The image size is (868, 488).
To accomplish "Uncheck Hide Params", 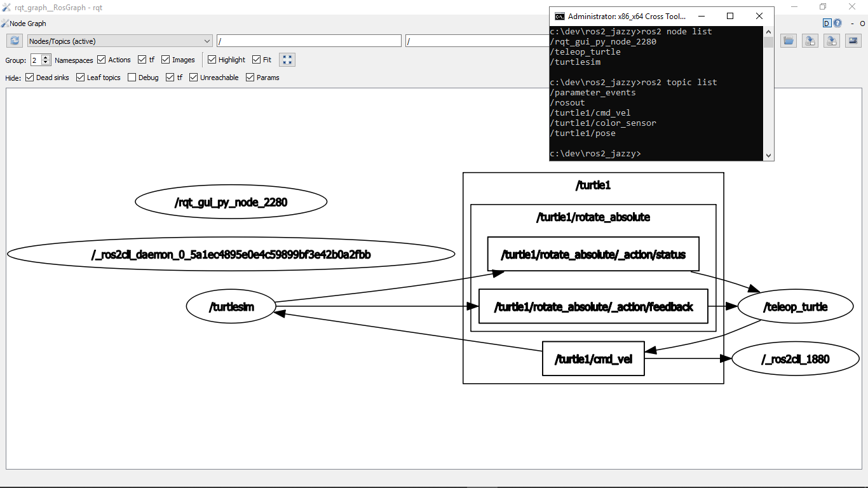I will 250,78.
